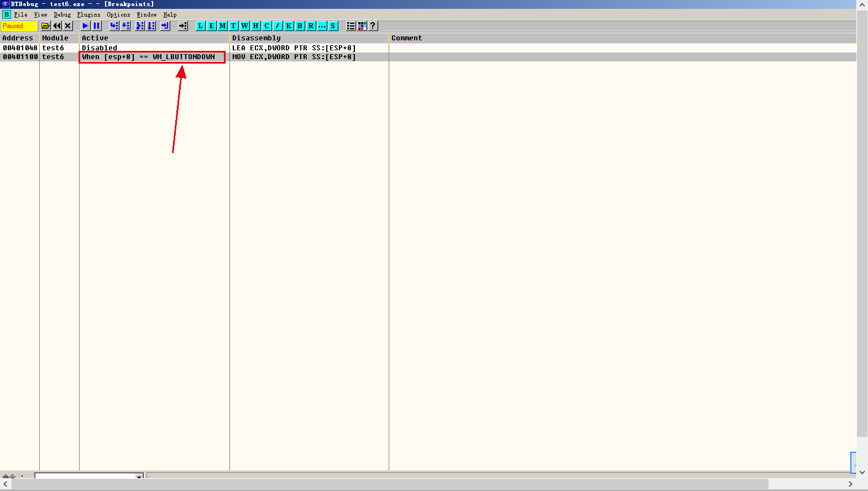Image resolution: width=868 pixels, height=491 pixels.
Task: Open appearance colors grid icon
Action: pyautogui.click(x=362, y=26)
